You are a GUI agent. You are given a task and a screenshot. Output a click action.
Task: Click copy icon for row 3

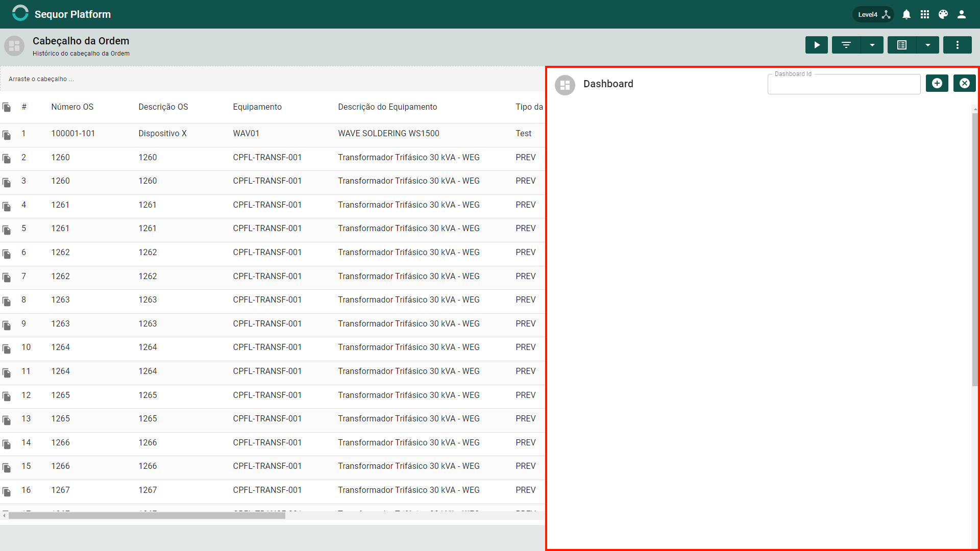point(7,183)
